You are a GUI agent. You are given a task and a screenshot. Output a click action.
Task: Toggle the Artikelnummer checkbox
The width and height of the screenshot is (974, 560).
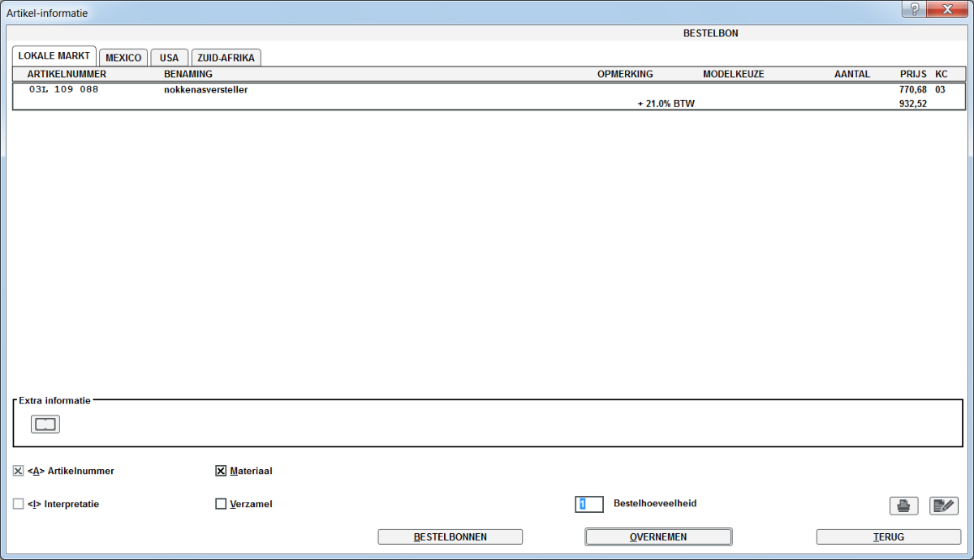coord(19,471)
